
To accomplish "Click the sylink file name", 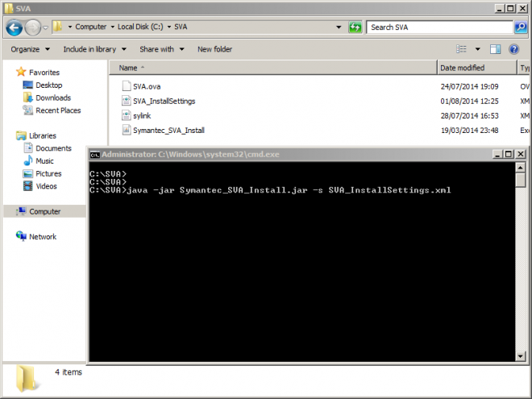I will pos(142,116).
